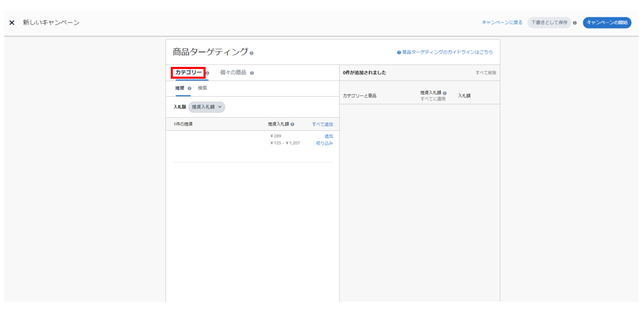Image resolution: width=644 pixels, height=310 pixels.
Task: Save with 下書きとして保存 button
Action: [x=549, y=22]
